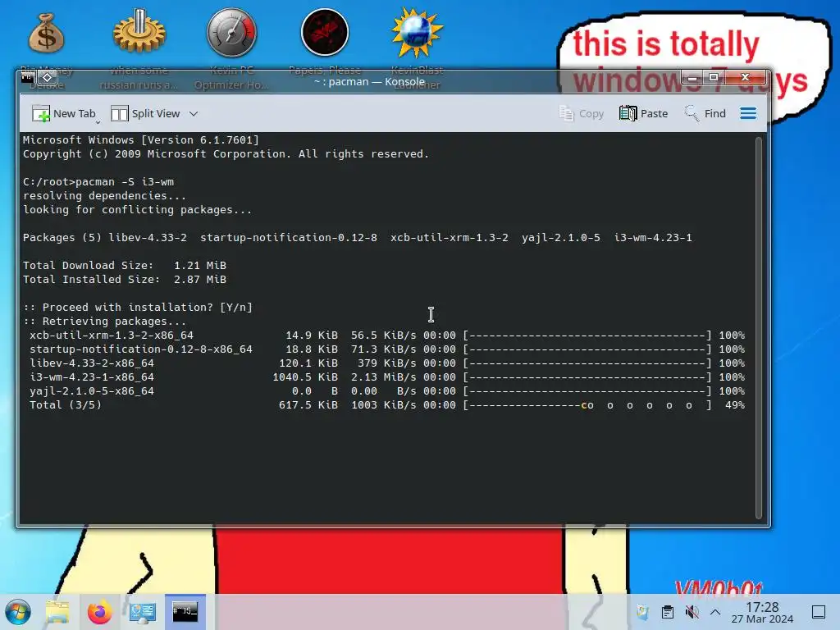Open the Konsole hamburger menu
Screen dimensions: 840x630
coord(748,113)
